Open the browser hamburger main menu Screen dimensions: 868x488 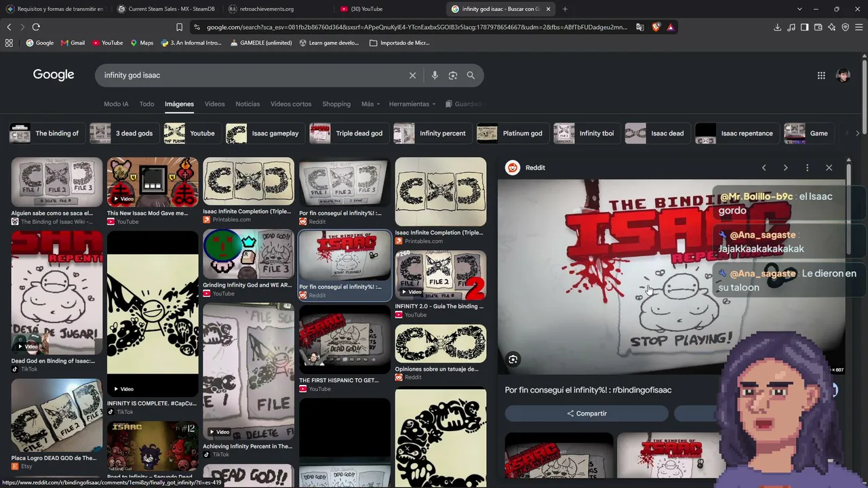[x=859, y=27]
